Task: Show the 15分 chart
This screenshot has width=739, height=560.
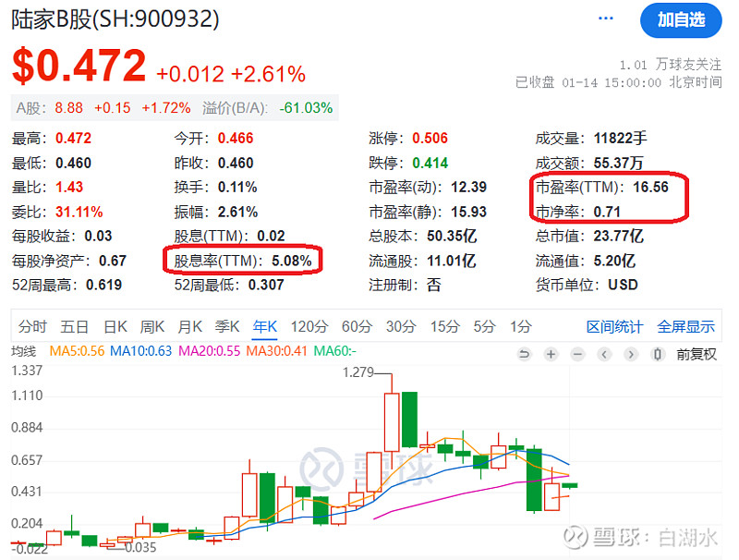Action: pos(444,326)
